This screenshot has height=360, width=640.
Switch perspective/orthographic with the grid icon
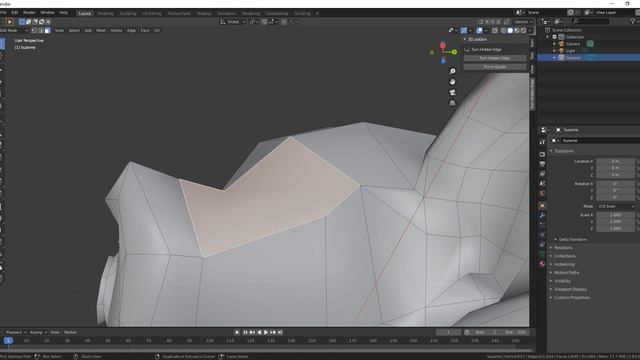tap(452, 103)
